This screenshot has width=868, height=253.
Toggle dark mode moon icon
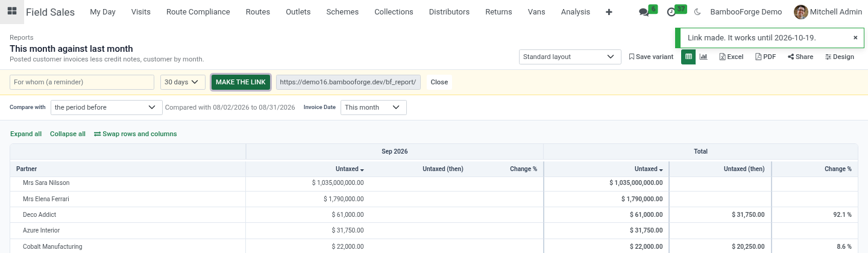point(698,11)
